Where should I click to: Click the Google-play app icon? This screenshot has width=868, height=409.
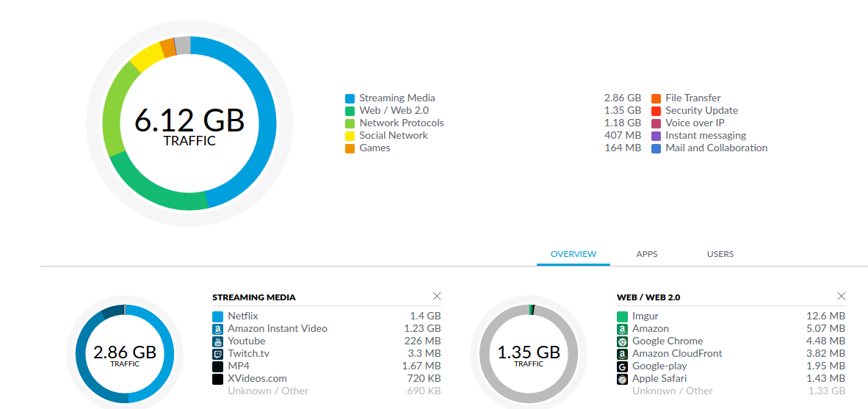[x=622, y=366]
